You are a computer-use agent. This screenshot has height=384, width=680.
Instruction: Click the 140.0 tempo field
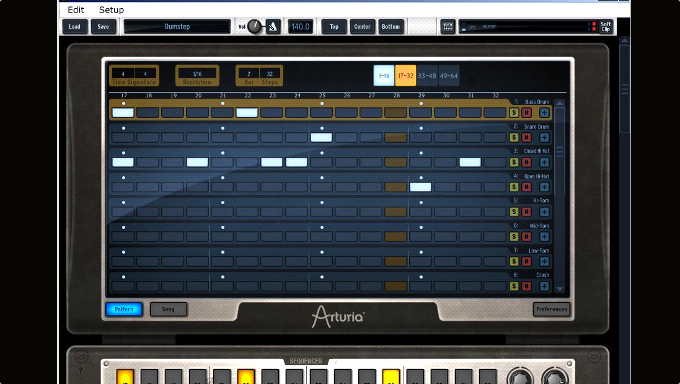(x=300, y=27)
